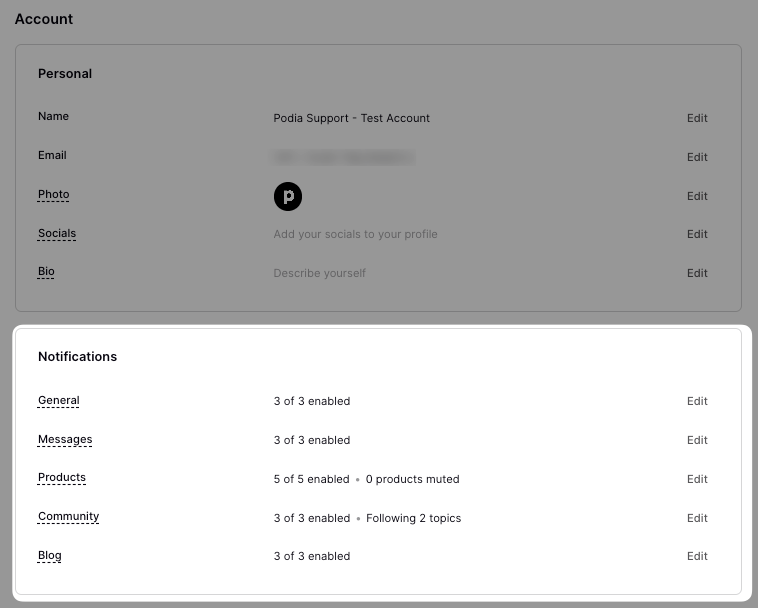Edit the Bio description
The image size is (758, 608).
tap(697, 273)
